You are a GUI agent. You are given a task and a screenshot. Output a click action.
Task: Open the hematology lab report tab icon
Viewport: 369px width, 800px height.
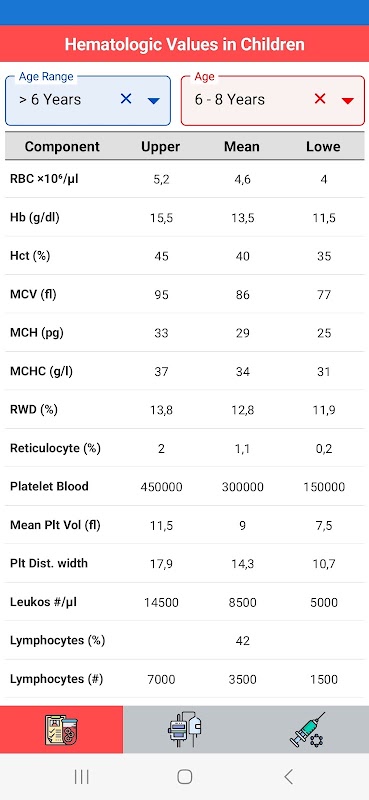(61, 730)
